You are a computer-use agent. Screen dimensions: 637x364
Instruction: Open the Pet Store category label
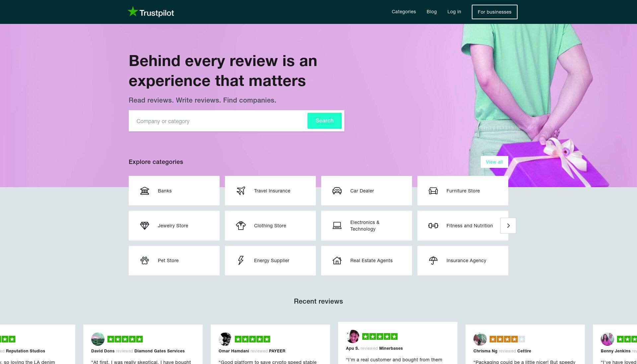click(168, 260)
